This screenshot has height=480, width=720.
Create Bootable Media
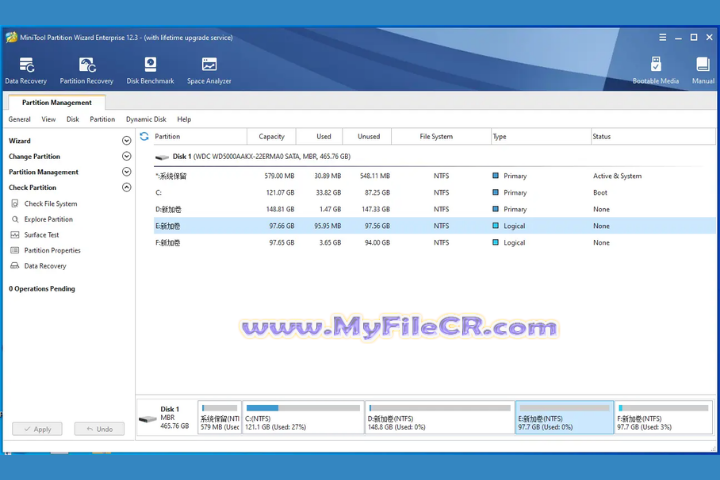(x=655, y=71)
